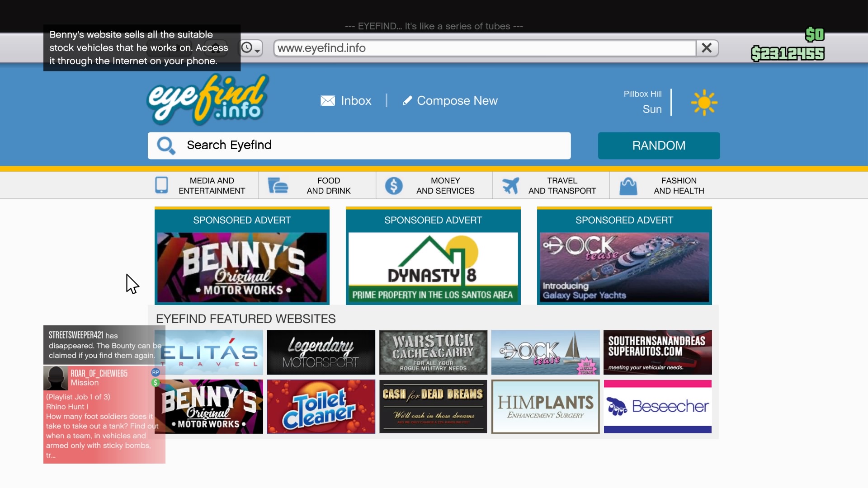Open the Benny's Original Motor Works advert
This screenshot has width=868, height=488.
[x=241, y=266]
